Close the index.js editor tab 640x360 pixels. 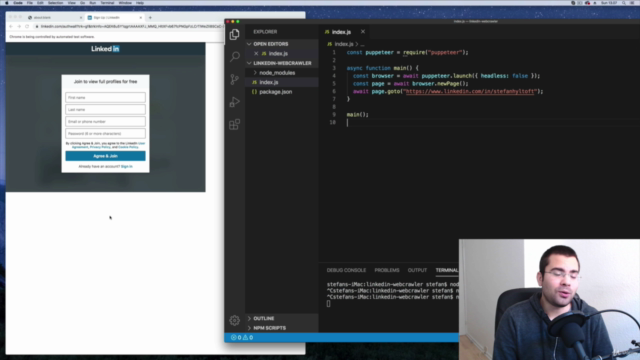pos(362,31)
